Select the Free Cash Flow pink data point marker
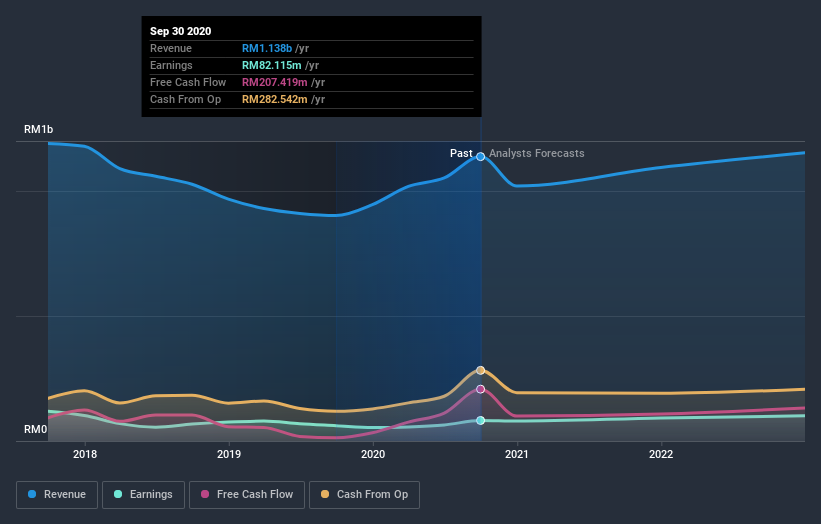This screenshot has width=821, height=524. [481, 389]
